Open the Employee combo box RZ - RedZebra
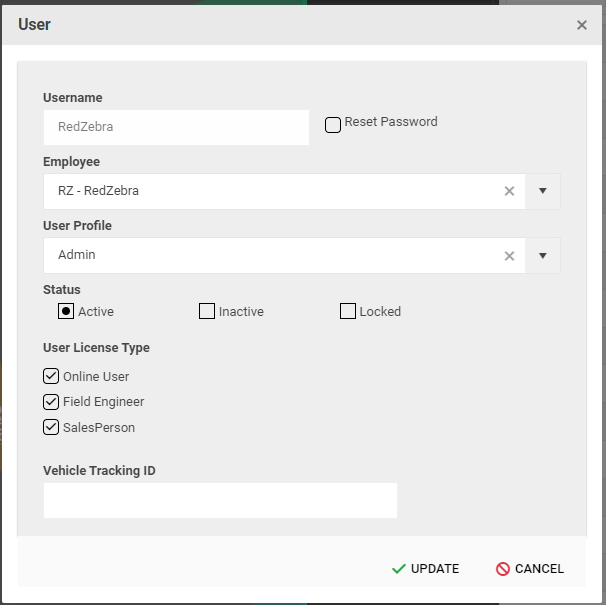The image size is (606, 605). coord(284,191)
